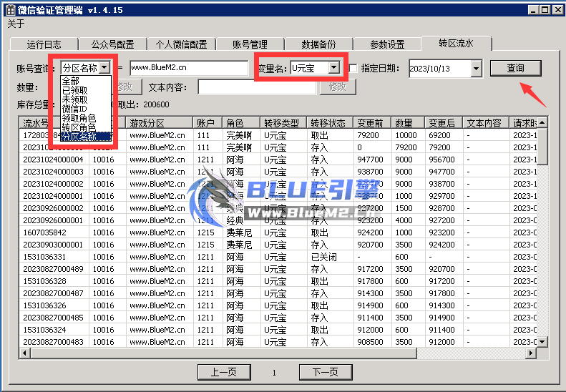Collapse the 分区名称 combo box arrow

104,67
